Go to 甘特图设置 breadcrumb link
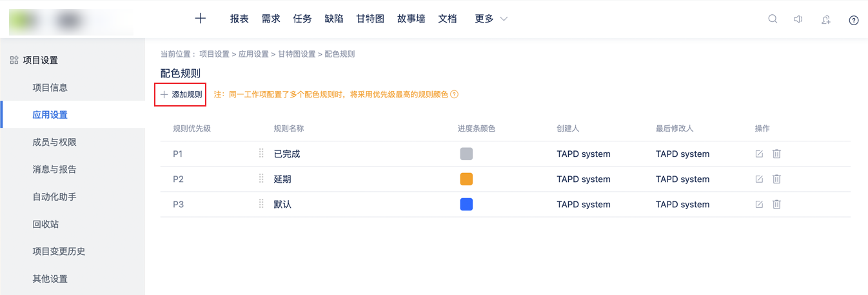868x295 pixels. point(297,54)
